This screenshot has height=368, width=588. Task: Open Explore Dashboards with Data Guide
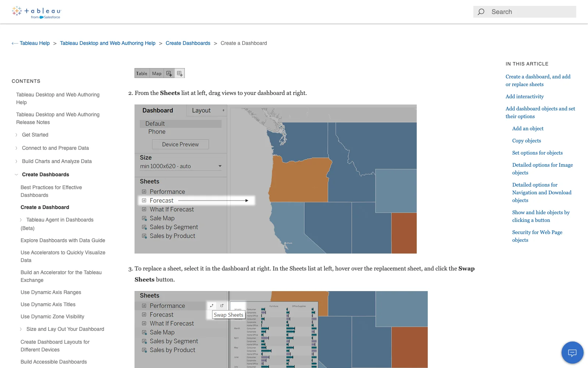pyautogui.click(x=63, y=240)
